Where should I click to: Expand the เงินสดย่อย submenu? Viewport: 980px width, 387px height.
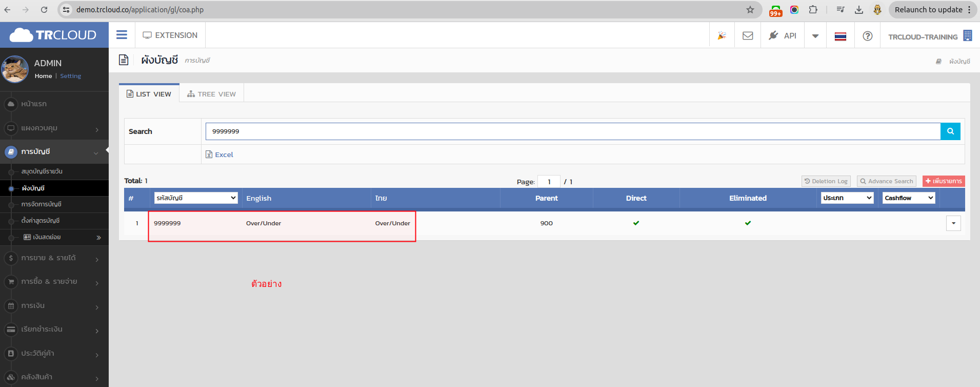click(54, 237)
